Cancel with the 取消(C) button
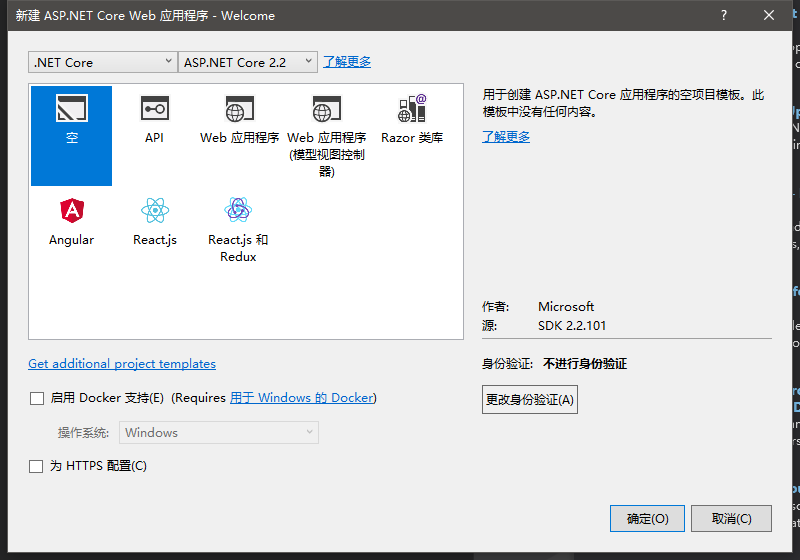The width and height of the screenshot is (800, 560). point(731,519)
